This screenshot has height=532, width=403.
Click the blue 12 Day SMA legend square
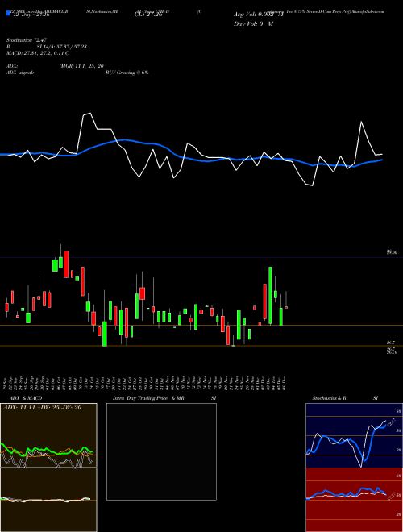coord(8,14)
